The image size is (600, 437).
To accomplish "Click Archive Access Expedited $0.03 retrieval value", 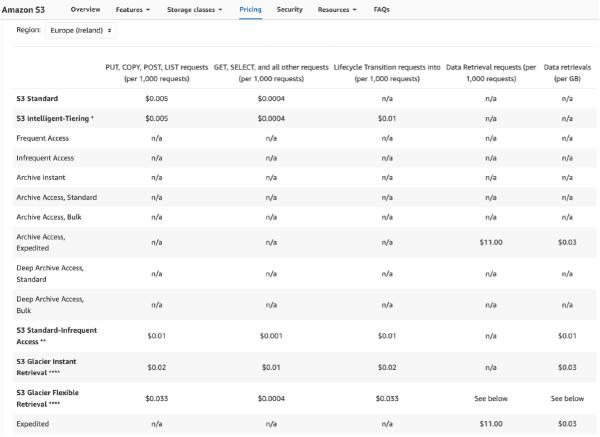I will [567, 242].
